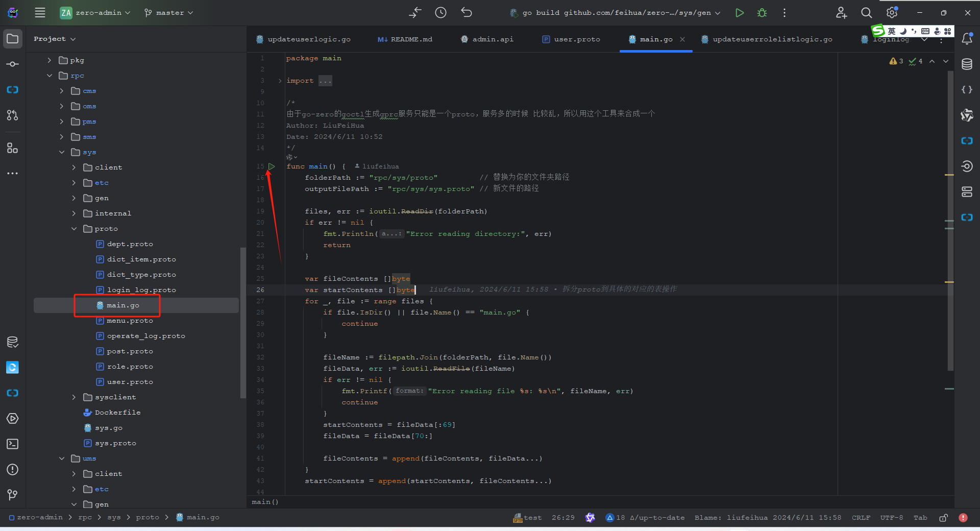Open more run actions vertical dots
The height and width of the screenshot is (531, 980).
[785, 13]
